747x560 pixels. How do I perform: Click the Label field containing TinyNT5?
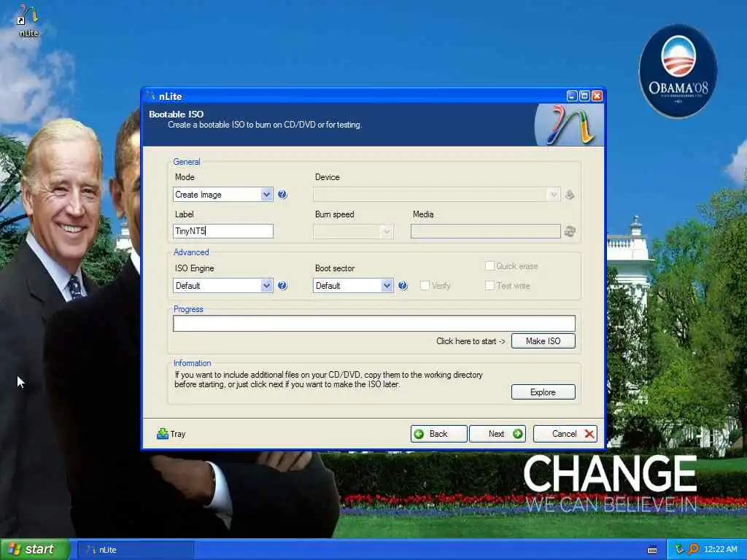(x=223, y=231)
